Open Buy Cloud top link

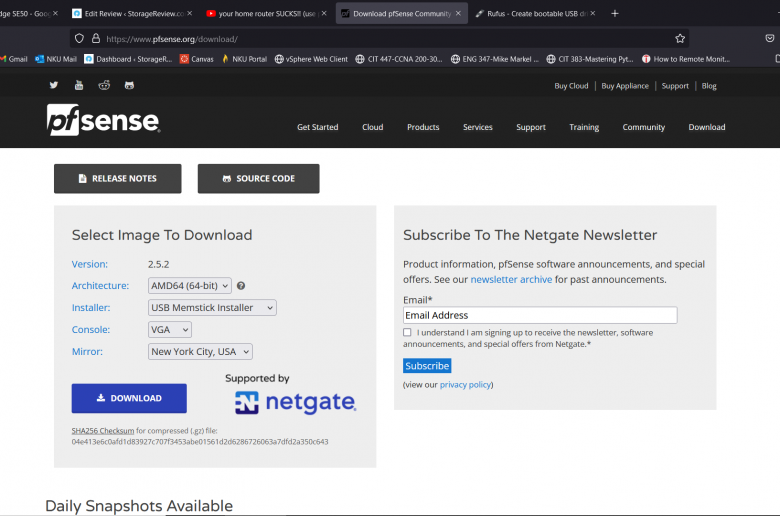(571, 86)
